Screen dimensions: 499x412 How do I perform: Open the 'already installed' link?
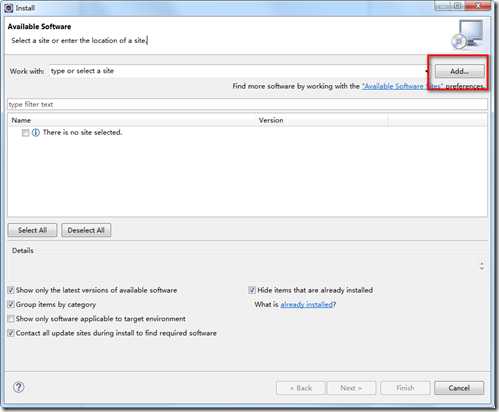(306, 304)
